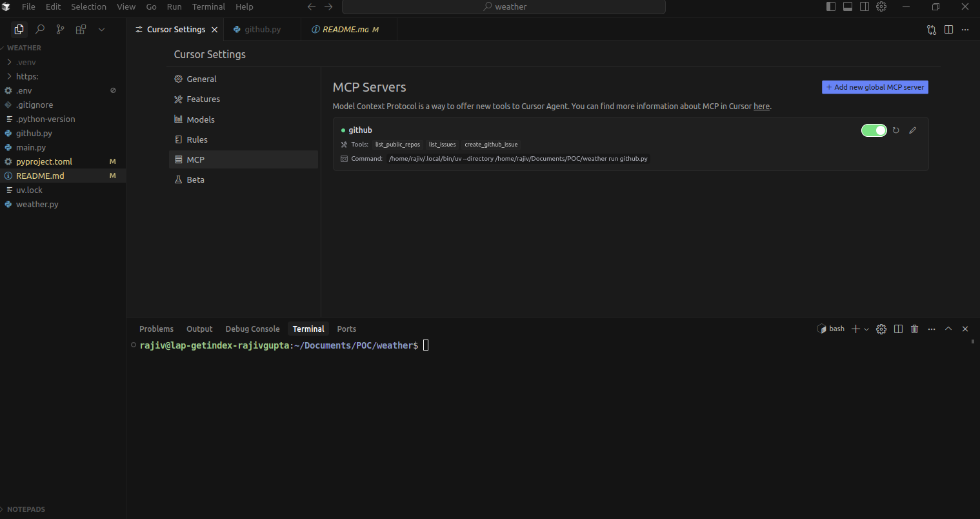Click the list_public_repos tool tag

point(397,145)
